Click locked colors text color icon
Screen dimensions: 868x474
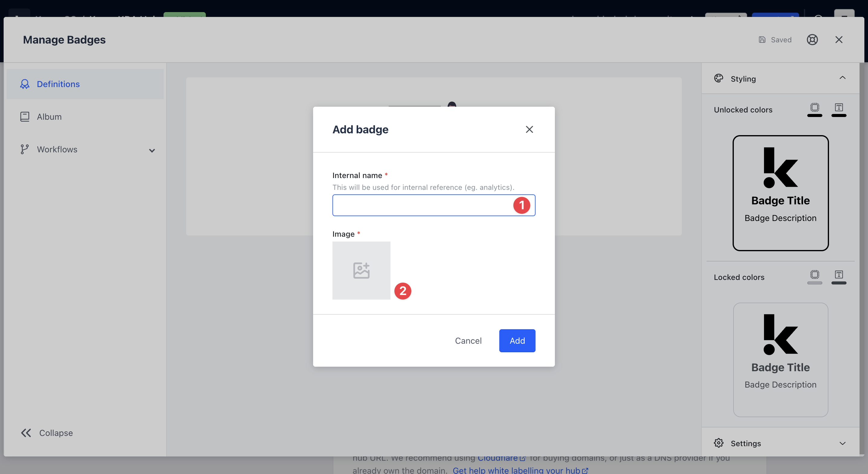(839, 275)
